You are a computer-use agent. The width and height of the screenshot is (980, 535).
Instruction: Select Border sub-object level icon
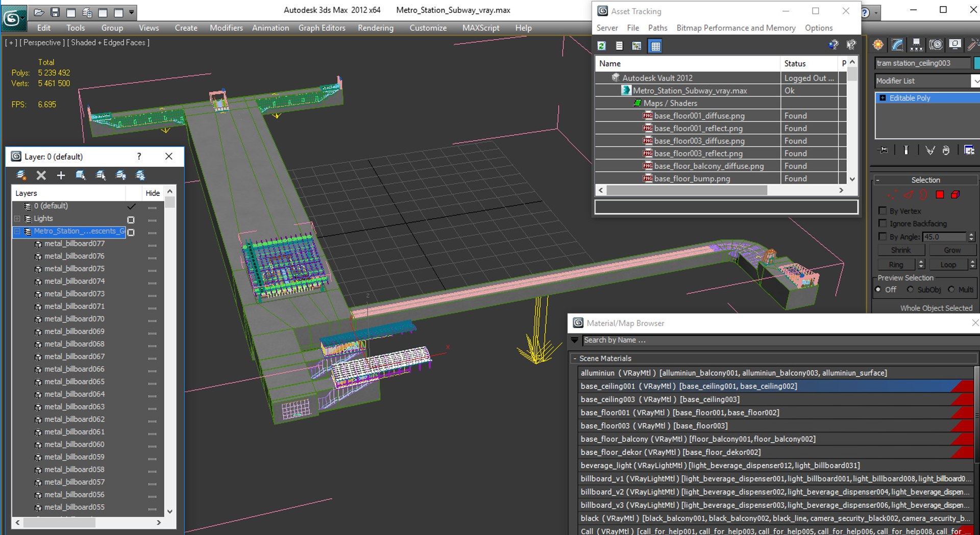point(923,194)
